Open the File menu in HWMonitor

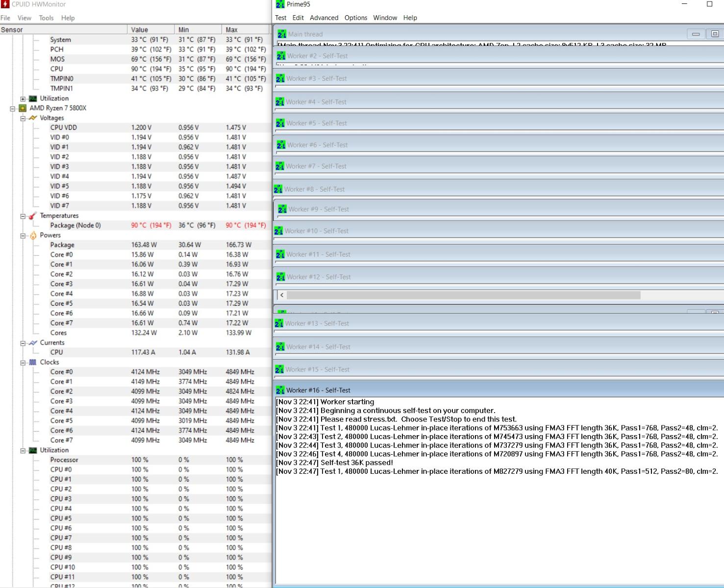pyautogui.click(x=5, y=18)
